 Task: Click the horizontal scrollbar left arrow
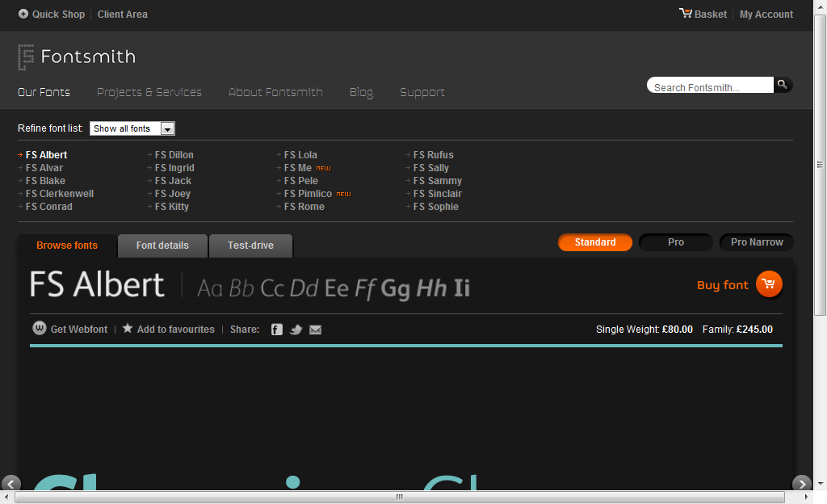[x=6, y=498]
